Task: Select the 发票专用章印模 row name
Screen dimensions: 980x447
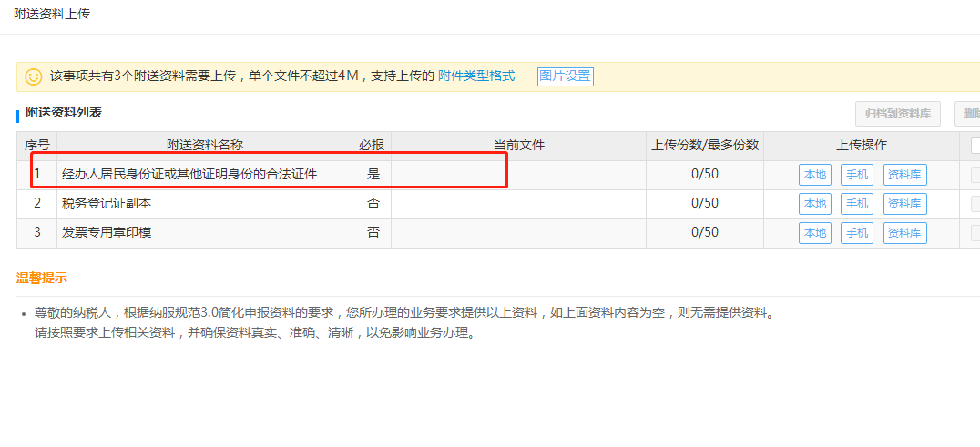Action: [x=106, y=233]
